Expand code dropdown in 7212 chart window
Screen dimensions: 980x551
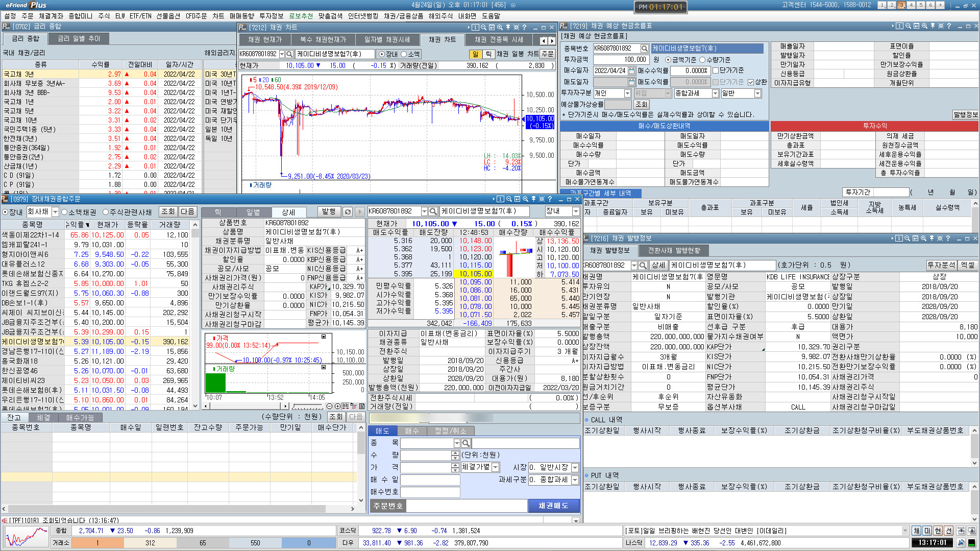click(282, 54)
